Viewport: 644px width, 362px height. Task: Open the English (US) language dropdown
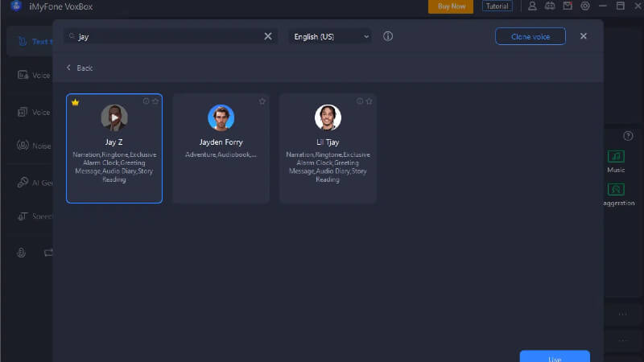pyautogui.click(x=331, y=36)
